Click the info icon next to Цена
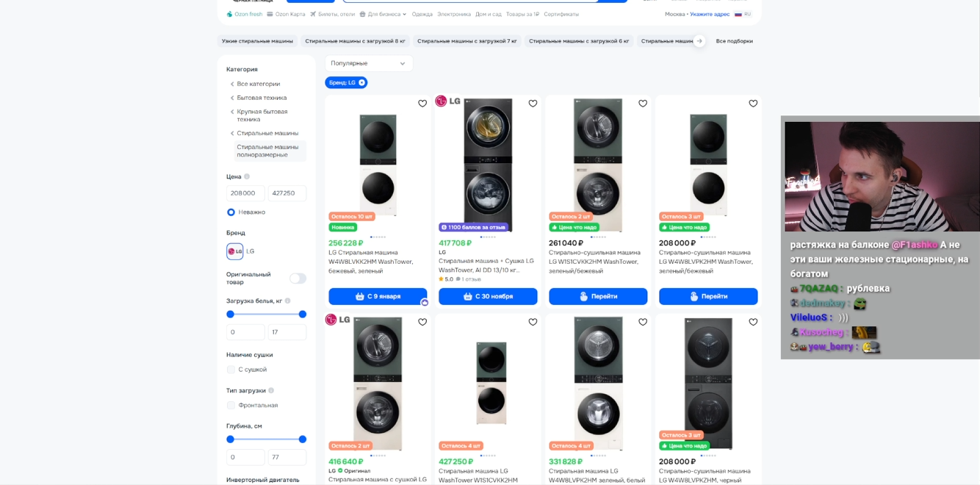This screenshot has width=980, height=485. pyautogui.click(x=247, y=176)
